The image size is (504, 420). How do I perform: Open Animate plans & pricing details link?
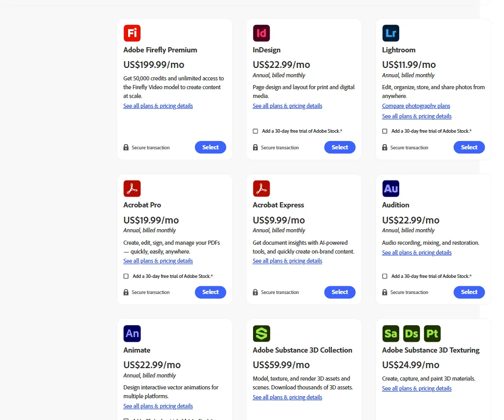pyautogui.click(x=158, y=406)
